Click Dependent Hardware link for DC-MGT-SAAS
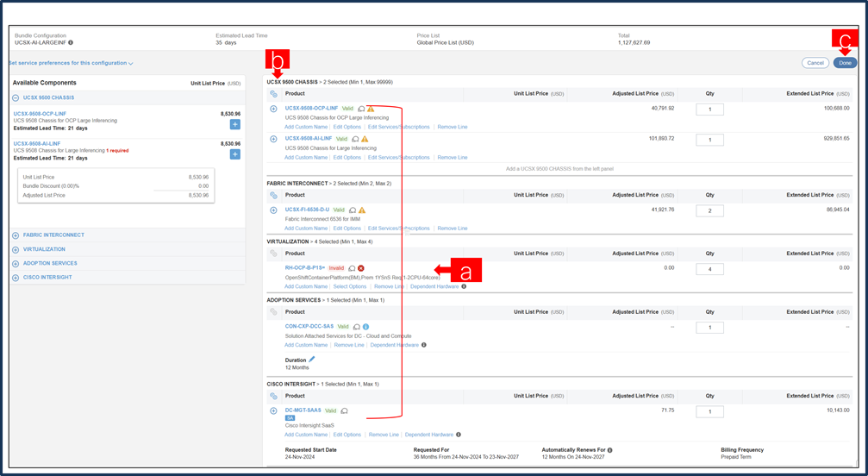The height and width of the screenshot is (476, 868). coord(429,435)
